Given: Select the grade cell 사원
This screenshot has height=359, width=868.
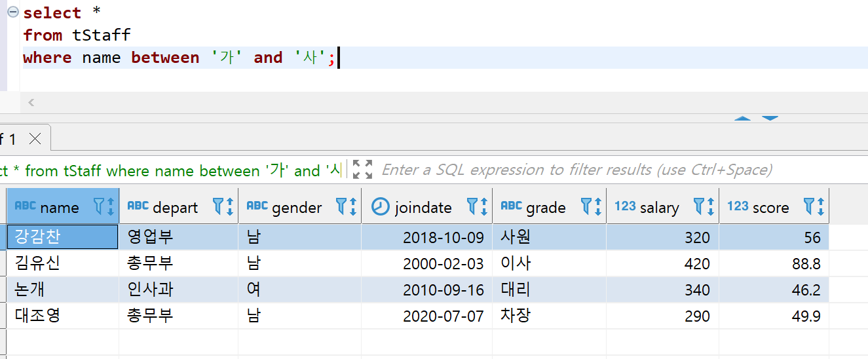Looking at the screenshot, I should 549,237.
